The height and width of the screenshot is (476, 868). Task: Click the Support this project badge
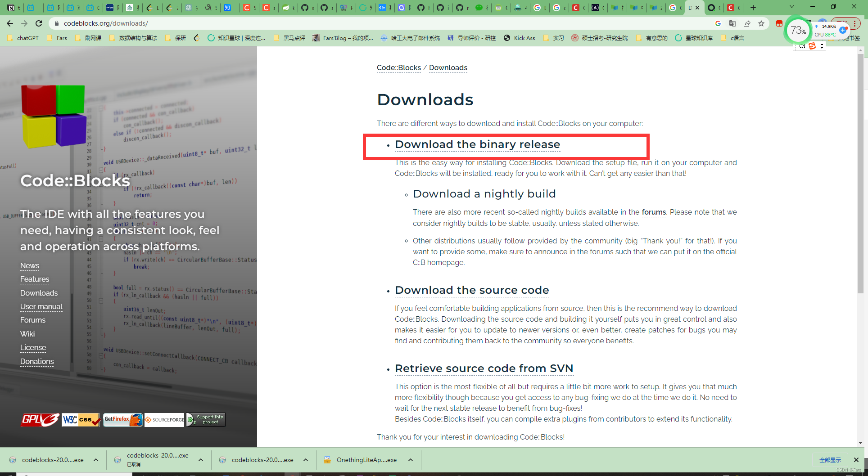(206, 420)
